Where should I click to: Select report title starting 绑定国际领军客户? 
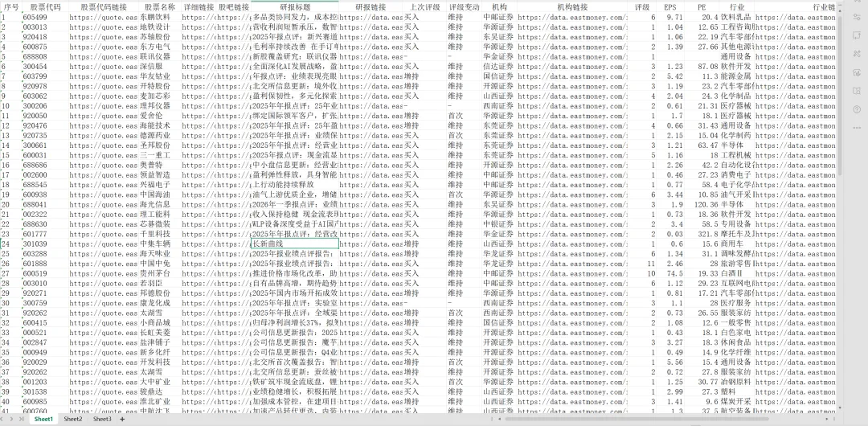[294, 116]
